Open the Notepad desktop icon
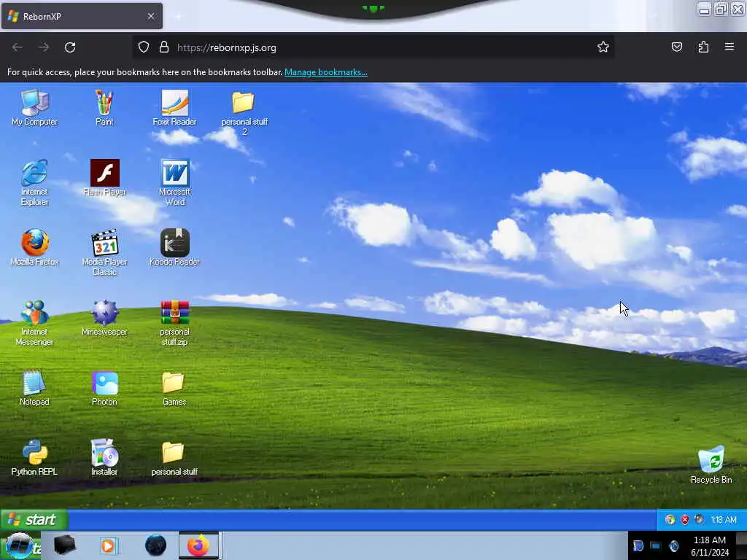Image resolution: width=747 pixels, height=560 pixels. pyautogui.click(x=34, y=388)
